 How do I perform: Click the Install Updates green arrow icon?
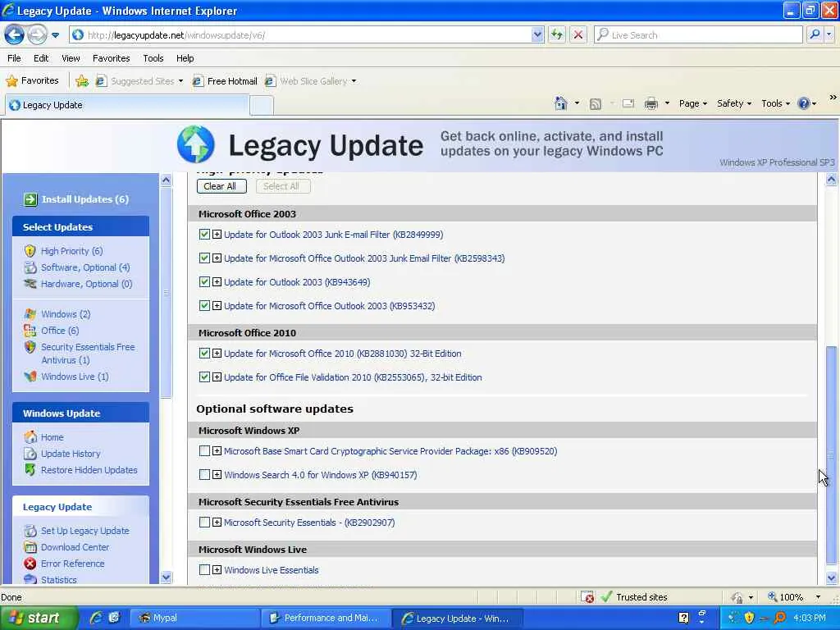[30, 199]
